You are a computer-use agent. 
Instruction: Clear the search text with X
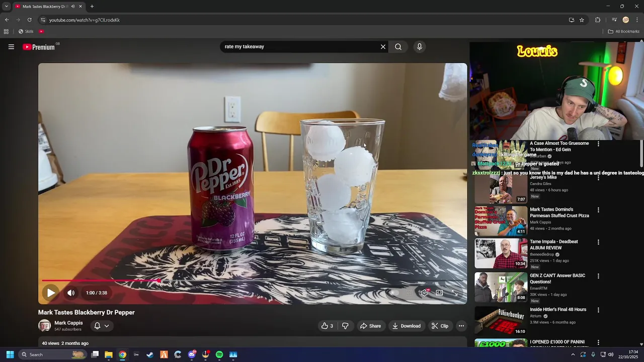383,47
